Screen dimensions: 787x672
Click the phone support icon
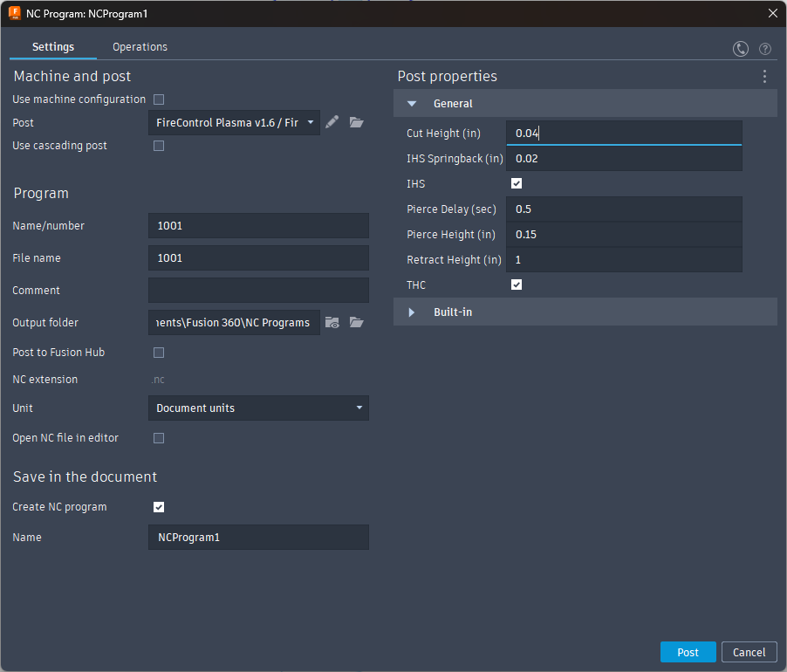[x=741, y=49]
